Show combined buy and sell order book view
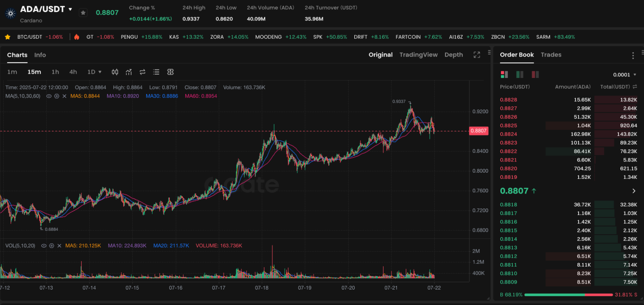 point(504,74)
